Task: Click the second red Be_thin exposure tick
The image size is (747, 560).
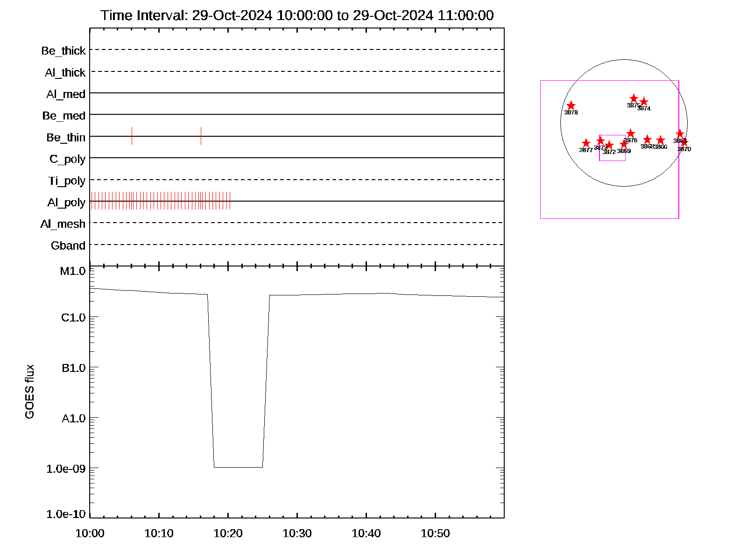Action: coord(201,136)
